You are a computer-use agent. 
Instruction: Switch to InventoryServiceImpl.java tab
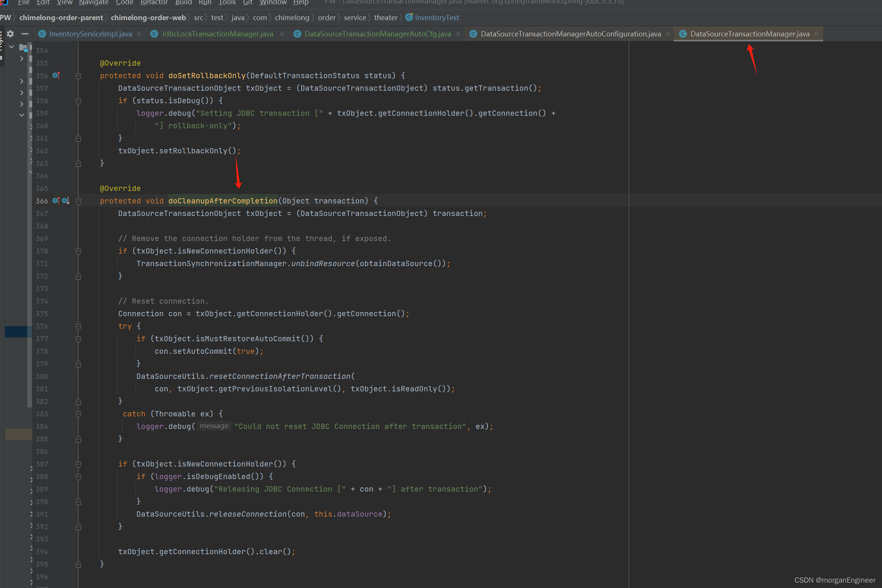coord(90,34)
